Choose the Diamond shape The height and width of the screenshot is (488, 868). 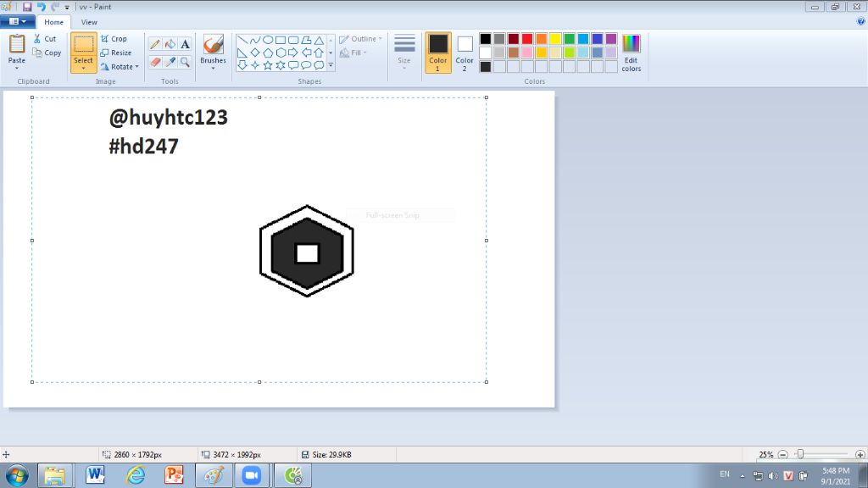click(x=254, y=53)
